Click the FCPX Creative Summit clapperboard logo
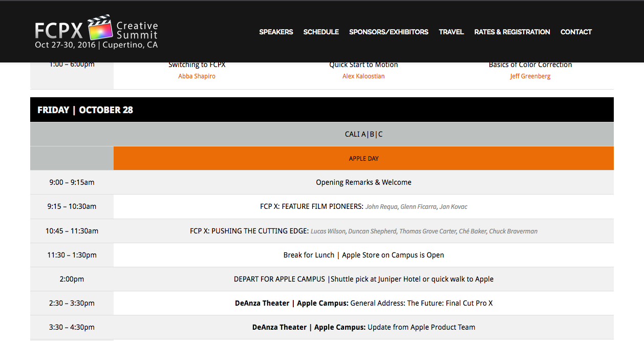The width and height of the screenshot is (644, 341). click(97, 32)
